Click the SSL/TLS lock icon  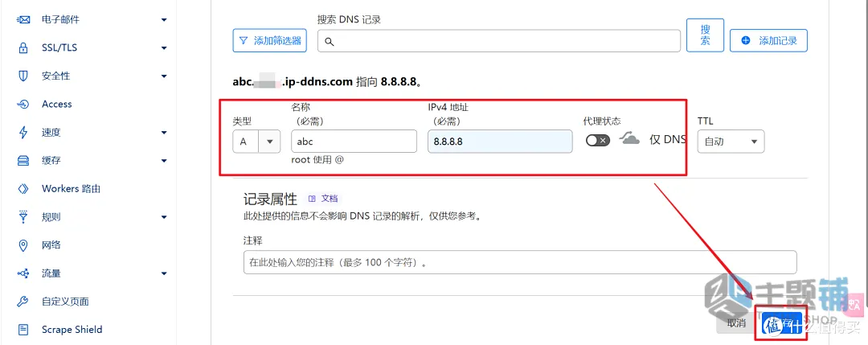(x=23, y=47)
